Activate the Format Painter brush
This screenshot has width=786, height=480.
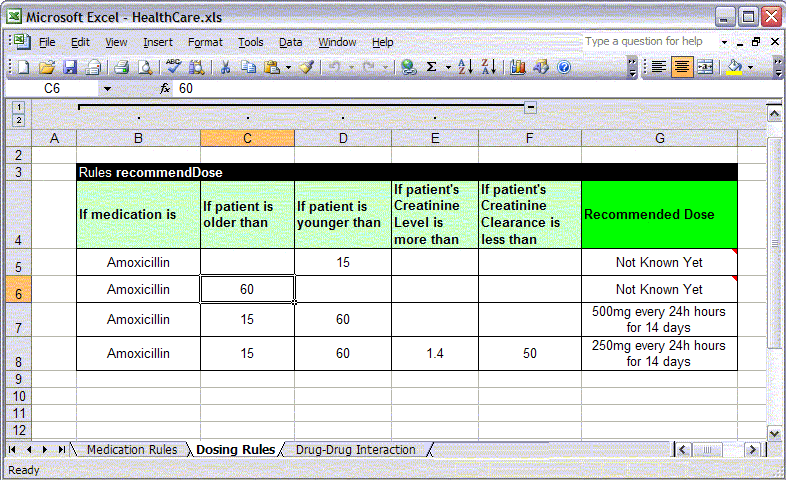point(307,67)
